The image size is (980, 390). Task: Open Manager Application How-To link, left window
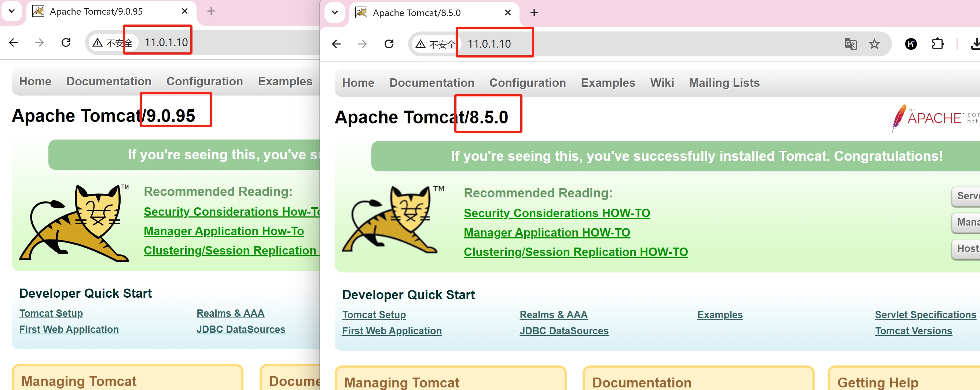point(224,231)
